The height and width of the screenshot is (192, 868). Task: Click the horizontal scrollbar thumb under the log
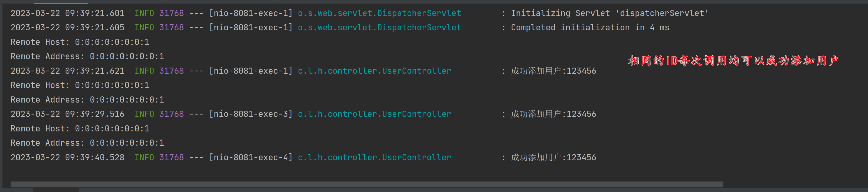tap(367, 184)
